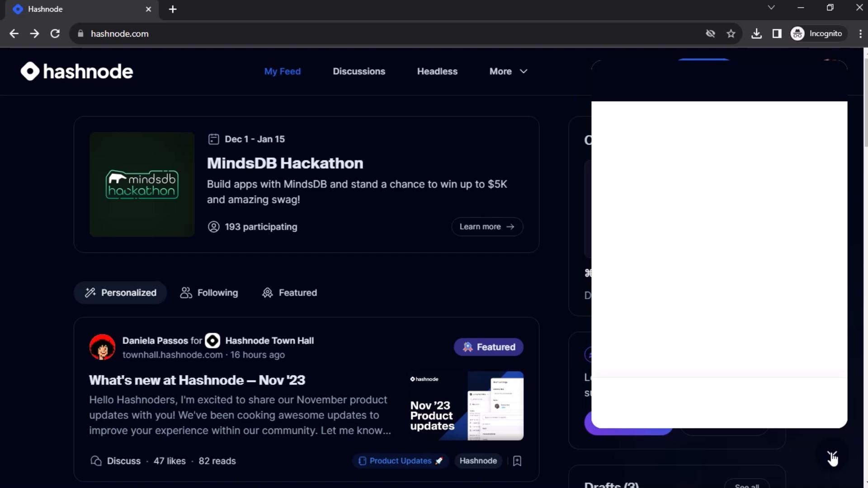The width and height of the screenshot is (868, 488).
Task: Switch to the Featured feed tab
Action: [289, 293]
